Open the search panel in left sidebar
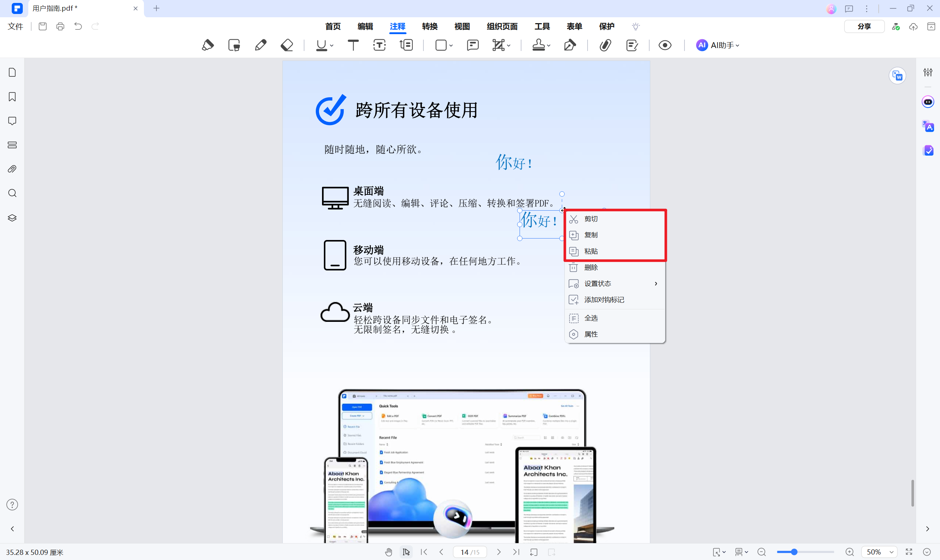The height and width of the screenshot is (560, 940). 12,193
